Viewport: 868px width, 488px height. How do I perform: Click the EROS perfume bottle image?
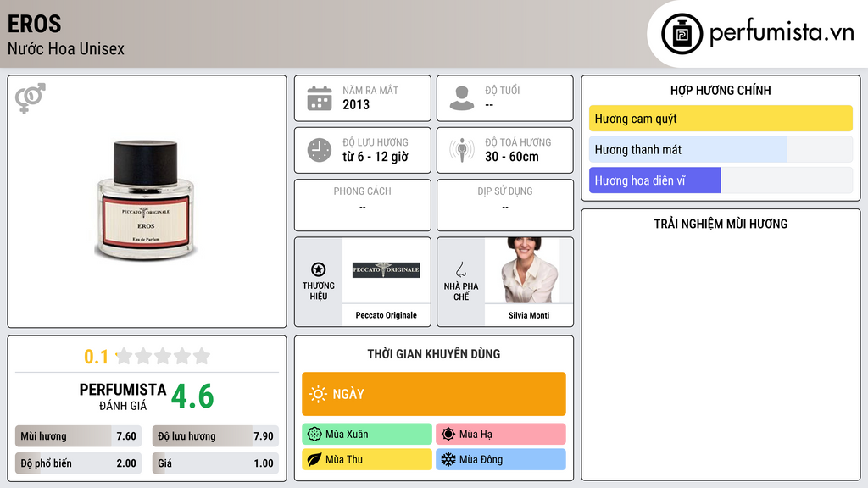[x=146, y=200]
